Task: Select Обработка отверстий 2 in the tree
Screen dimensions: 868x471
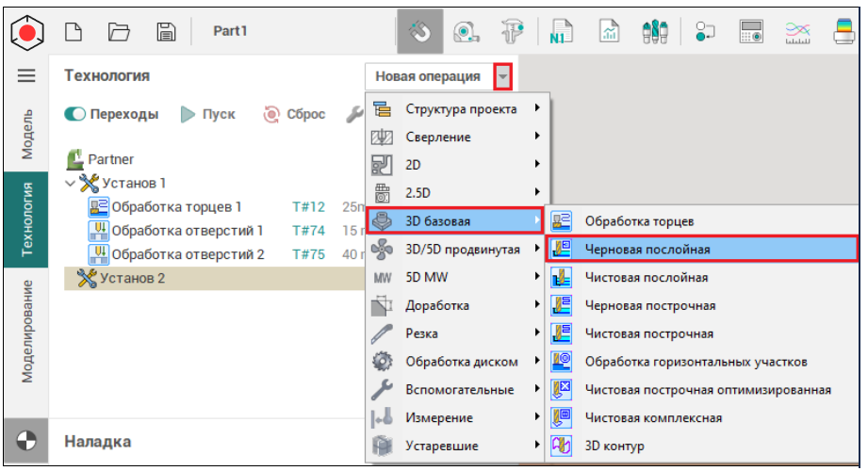Action: (188, 254)
